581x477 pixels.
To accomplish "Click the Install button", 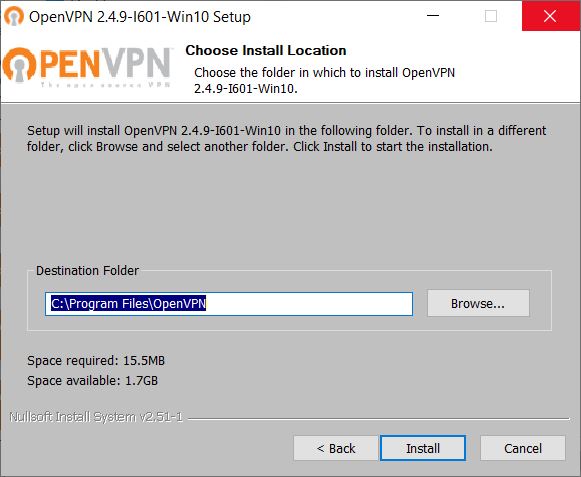I will [x=423, y=448].
